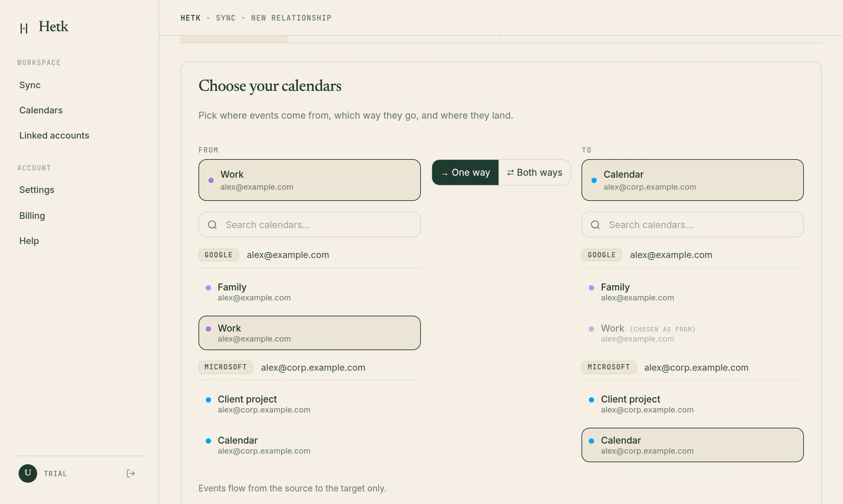Select Client project in the To list
The image size is (843, 504).
click(692, 404)
